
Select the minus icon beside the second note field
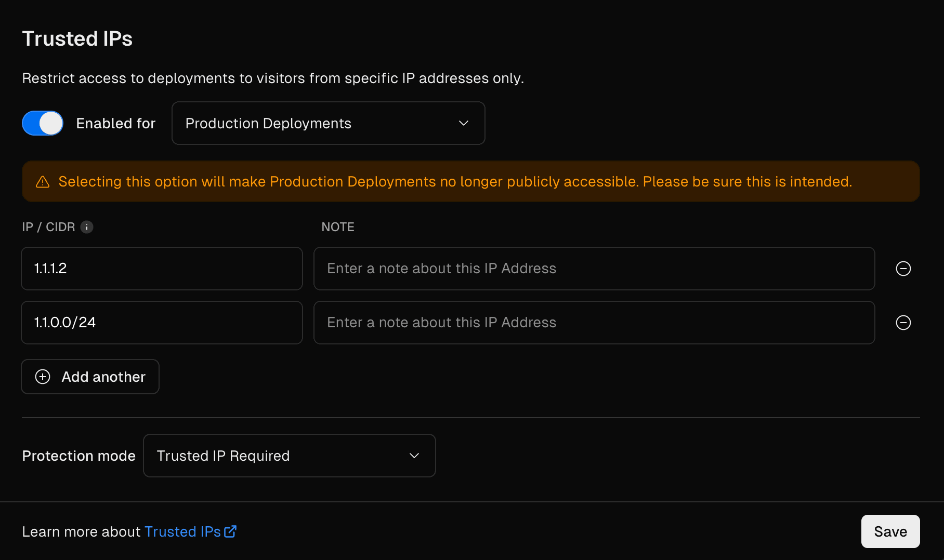[x=903, y=323]
